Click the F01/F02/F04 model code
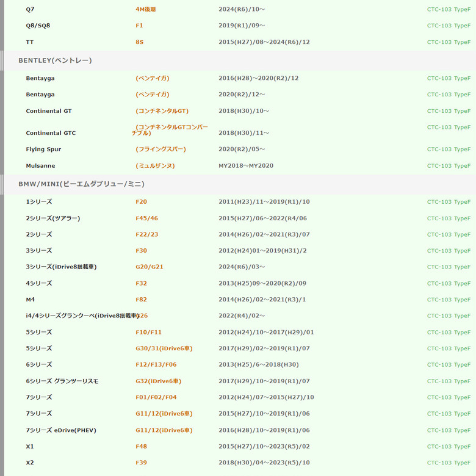This screenshot has width=476, height=476. point(156,397)
